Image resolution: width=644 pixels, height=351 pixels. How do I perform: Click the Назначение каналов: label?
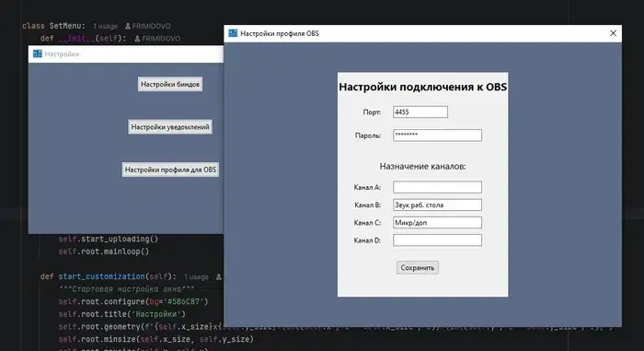tap(422, 166)
